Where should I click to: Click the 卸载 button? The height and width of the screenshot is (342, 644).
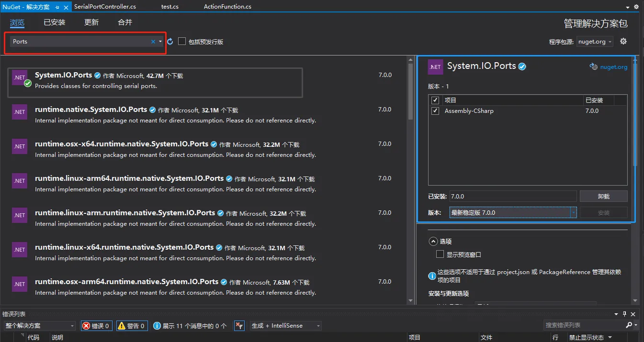pos(603,196)
